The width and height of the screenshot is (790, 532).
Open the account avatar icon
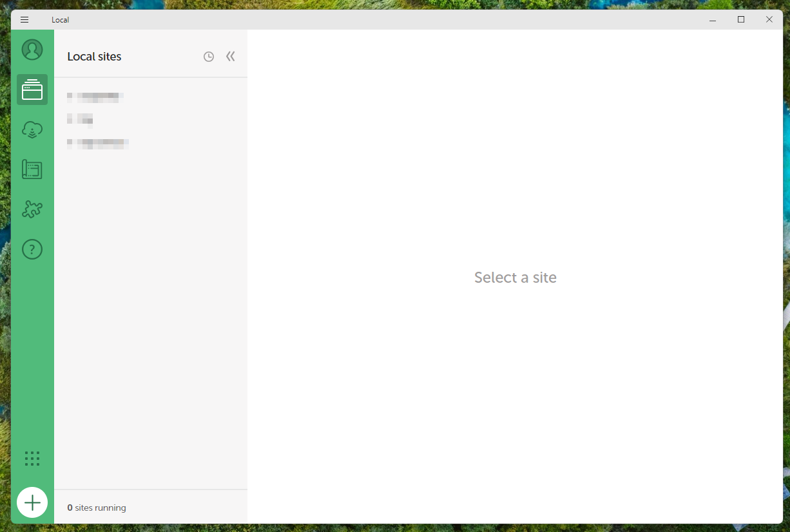[x=32, y=50]
